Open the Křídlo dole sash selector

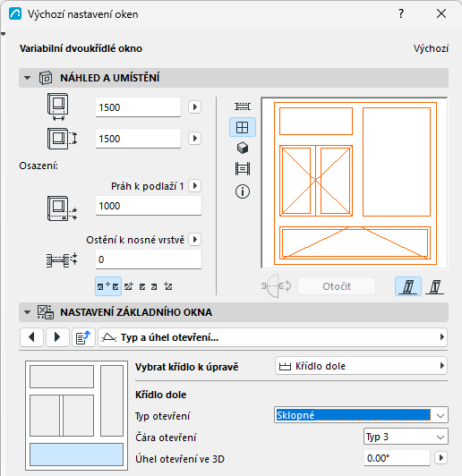[x=361, y=366]
